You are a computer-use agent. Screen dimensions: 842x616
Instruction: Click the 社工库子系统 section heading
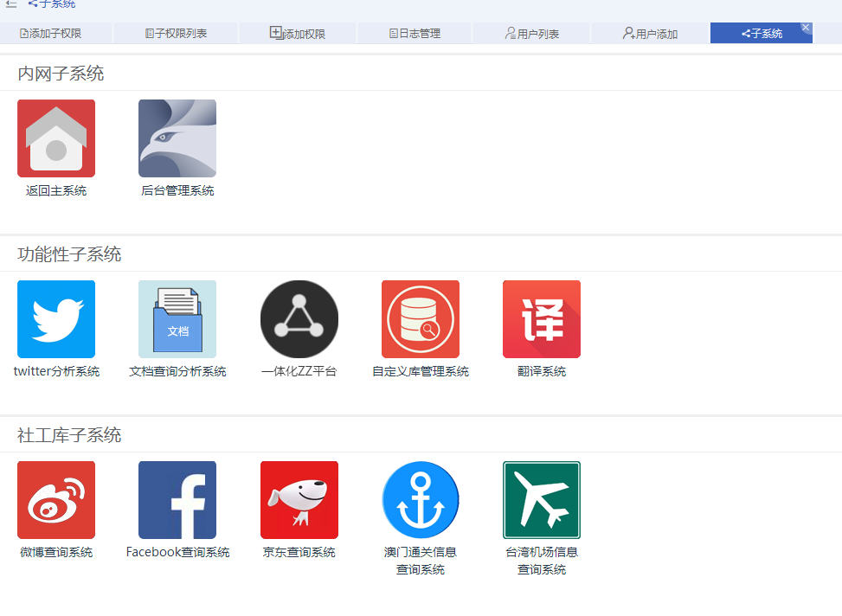click(69, 435)
